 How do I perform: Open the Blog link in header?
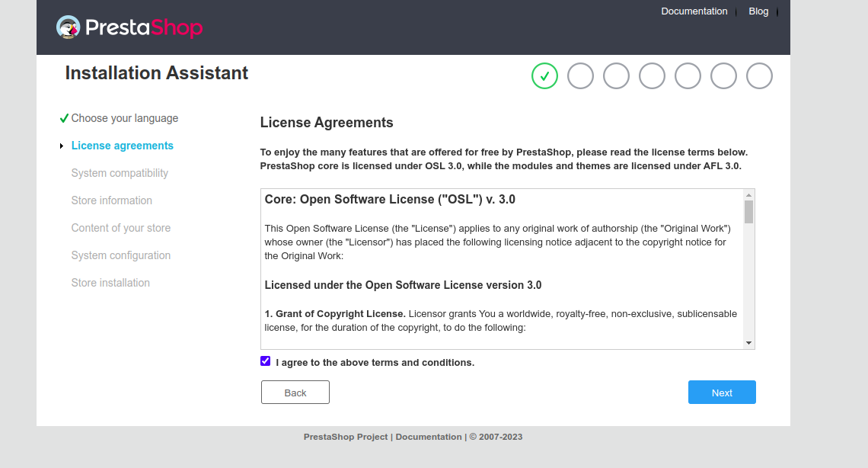click(758, 11)
